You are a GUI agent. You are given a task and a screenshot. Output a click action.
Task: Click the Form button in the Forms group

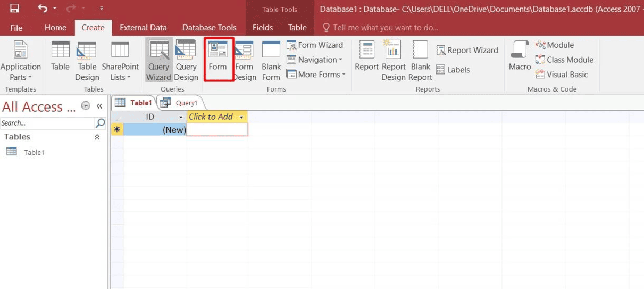[218, 59]
